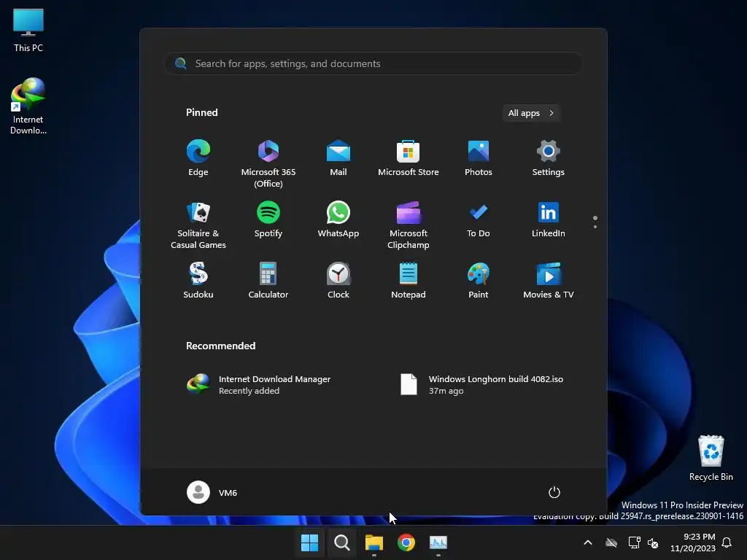747x560 pixels.
Task: Open the network status tray icon
Action: [x=634, y=542]
